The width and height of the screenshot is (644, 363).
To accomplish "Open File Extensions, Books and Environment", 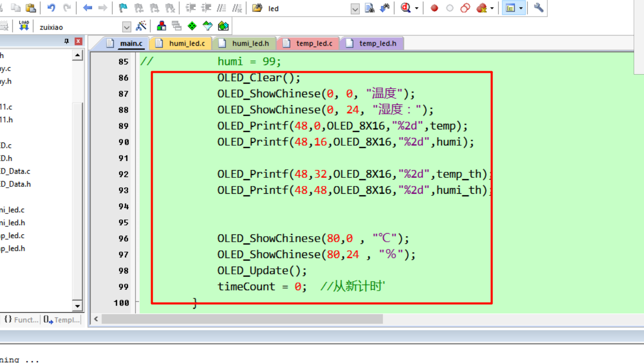I will coord(161,26).
